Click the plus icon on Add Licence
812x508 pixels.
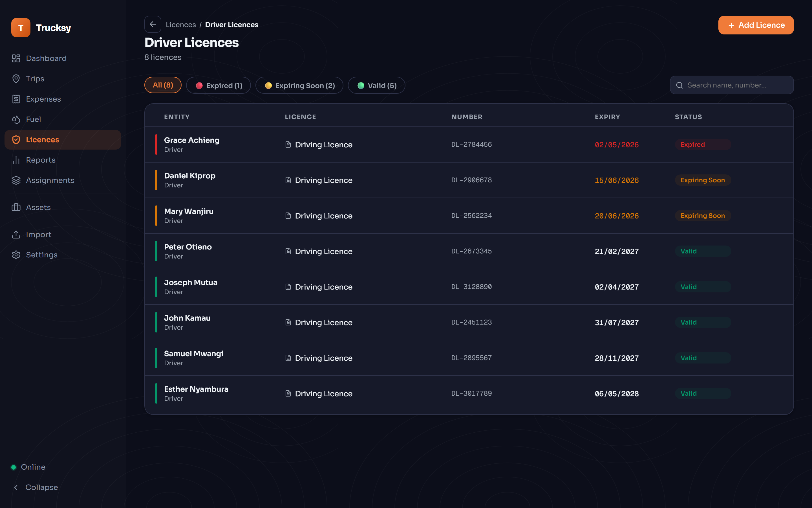pos(731,25)
